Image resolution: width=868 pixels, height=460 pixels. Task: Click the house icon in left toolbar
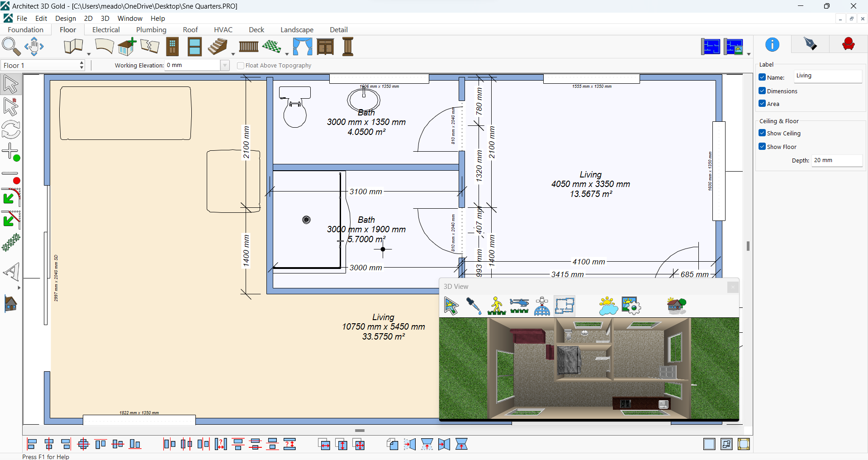tap(11, 304)
